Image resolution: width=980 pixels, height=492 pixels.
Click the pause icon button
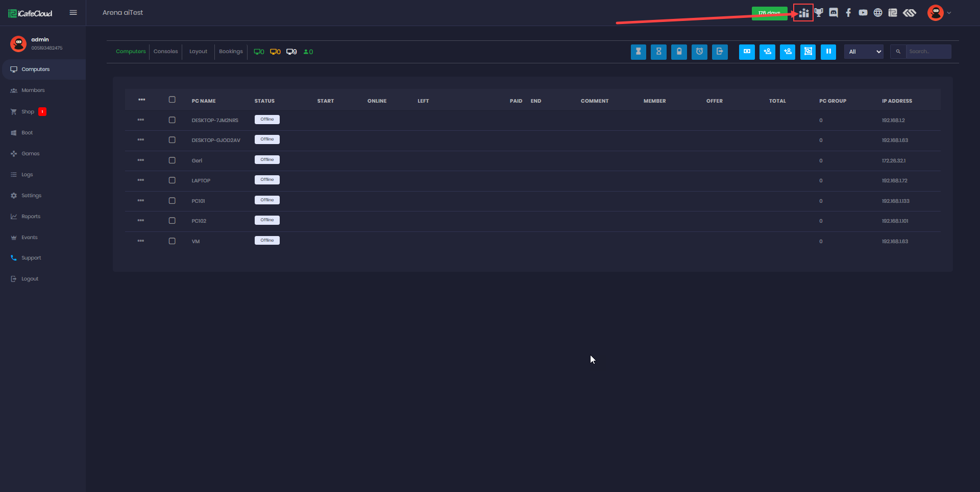pyautogui.click(x=828, y=52)
